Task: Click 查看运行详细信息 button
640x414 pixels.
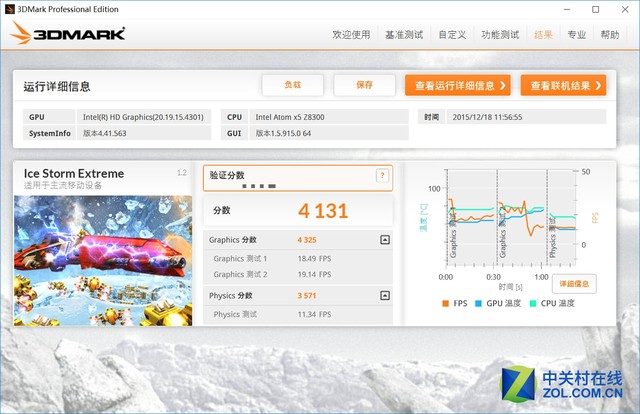Action: click(458, 85)
